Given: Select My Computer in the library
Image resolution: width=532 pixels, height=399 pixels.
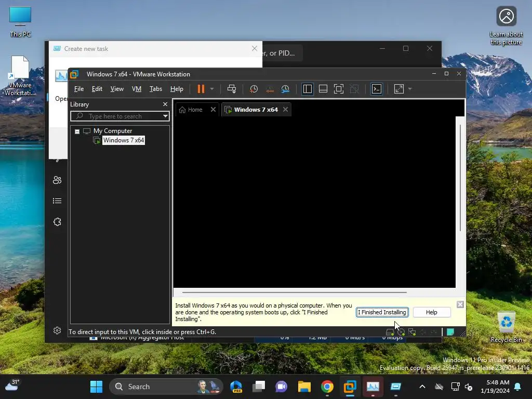Looking at the screenshot, I should (113, 131).
